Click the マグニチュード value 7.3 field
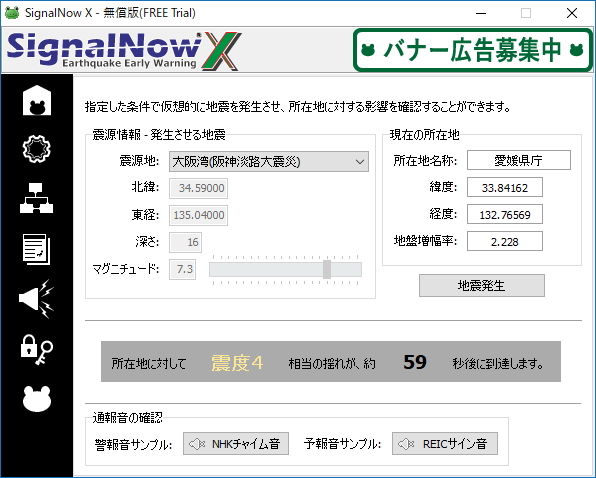Image resolution: width=596 pixels, height=478 pixels. tap(182, 269)
